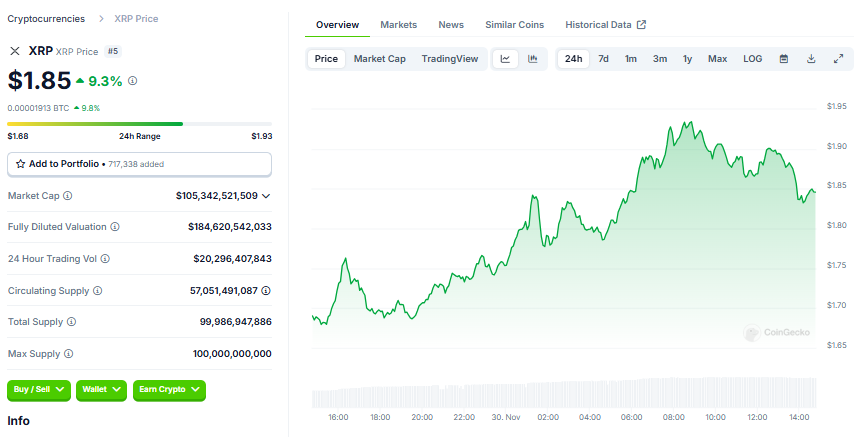The width and height of the screenshot is (862, 437).
Task: Open the Historical Data tab
Action: (x=605, y=25)
